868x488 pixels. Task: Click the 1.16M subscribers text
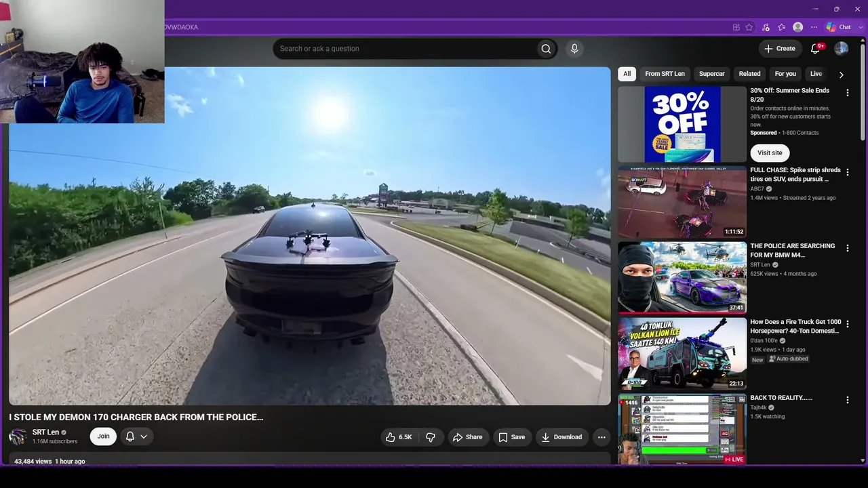point(55,442)
